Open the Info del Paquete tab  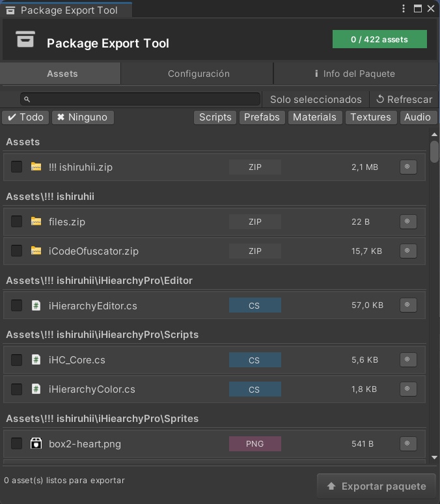click(x=355, y=74)
